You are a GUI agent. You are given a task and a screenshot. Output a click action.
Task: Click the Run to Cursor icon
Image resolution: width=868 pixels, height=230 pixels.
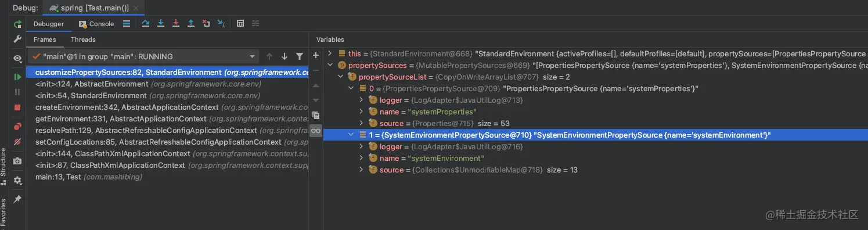[x=221, y=24]
